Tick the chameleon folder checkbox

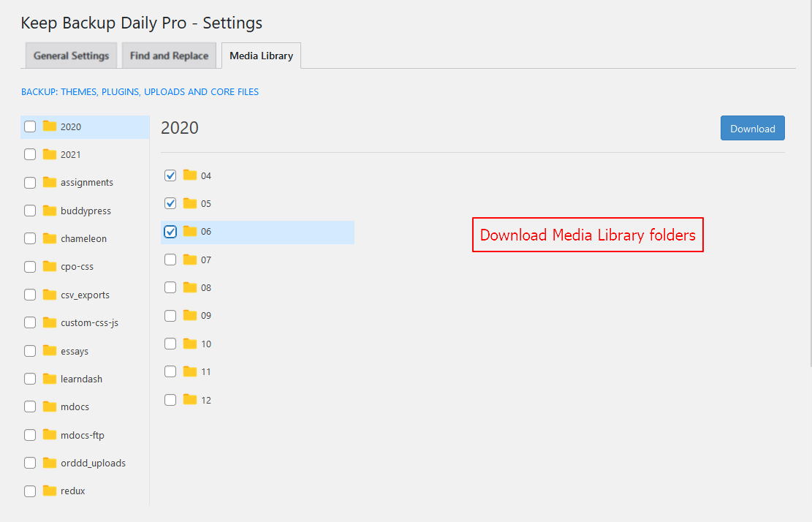click(30, 238)
